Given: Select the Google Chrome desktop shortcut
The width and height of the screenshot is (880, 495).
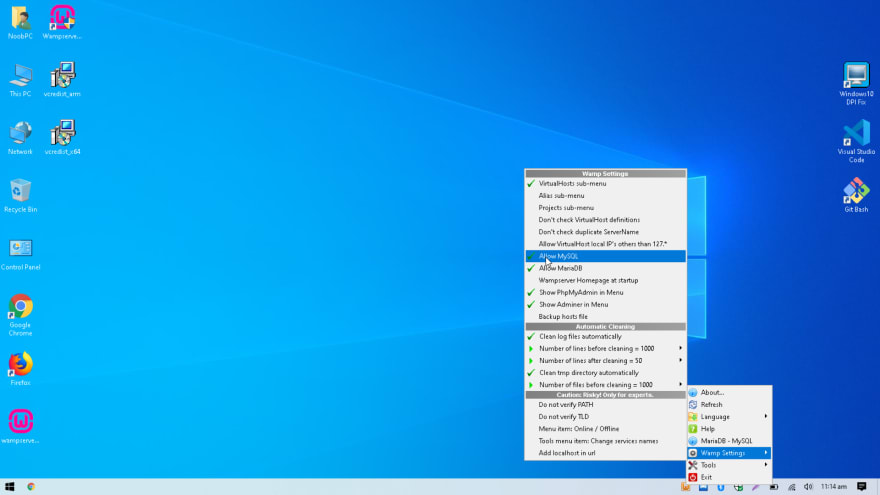Looking at the screenshot, I should (20, 315).
